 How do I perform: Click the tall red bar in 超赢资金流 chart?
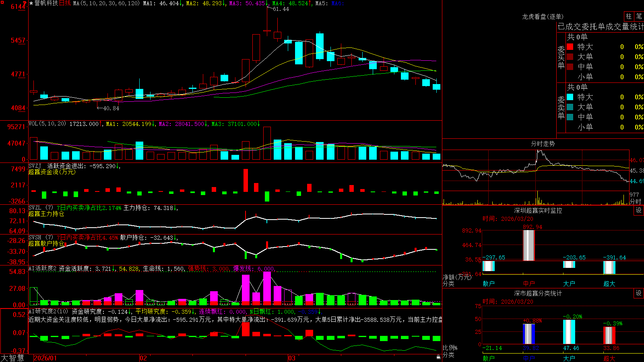[x=246, y=180]
